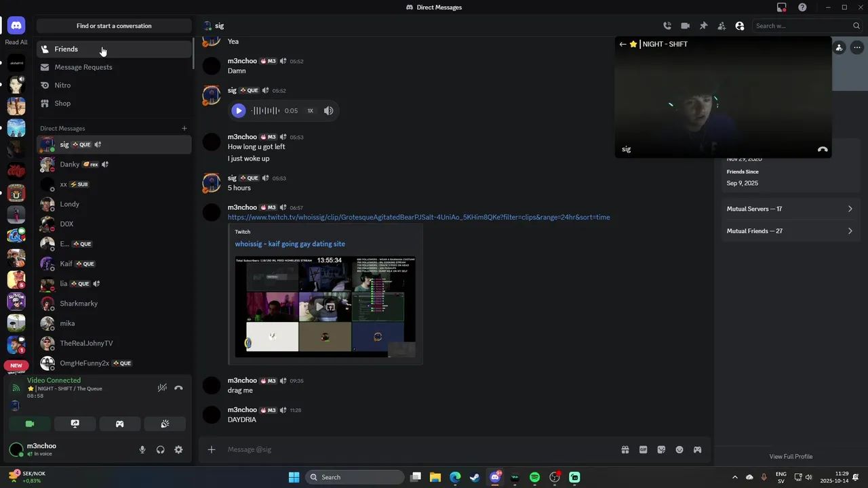Screen dimensions: 868x488
Task: Click the taskbar Search box
Action: tap(354, 477)
